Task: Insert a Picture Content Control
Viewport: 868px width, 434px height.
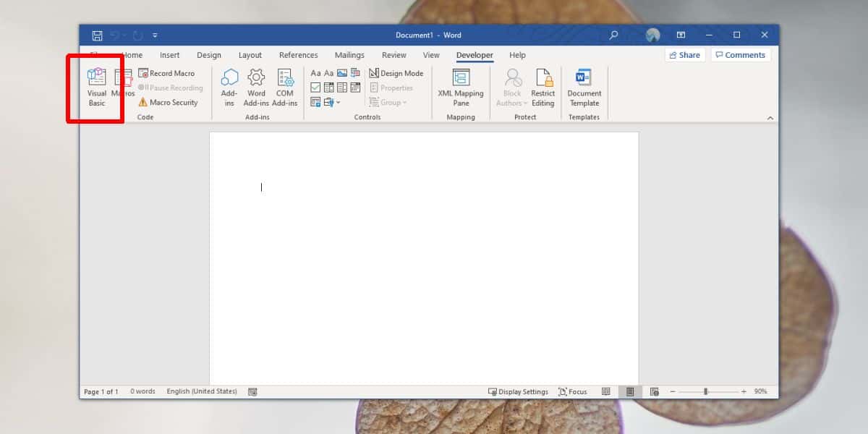Action: click(340, 72)
